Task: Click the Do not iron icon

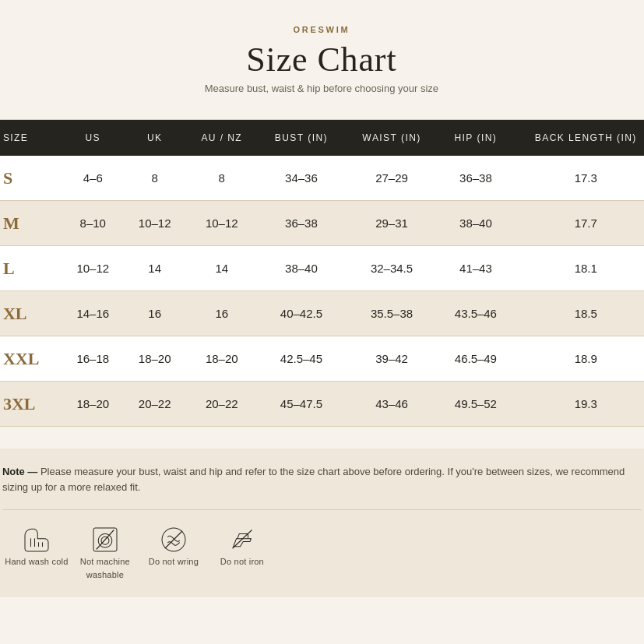Action: point(242,540)
